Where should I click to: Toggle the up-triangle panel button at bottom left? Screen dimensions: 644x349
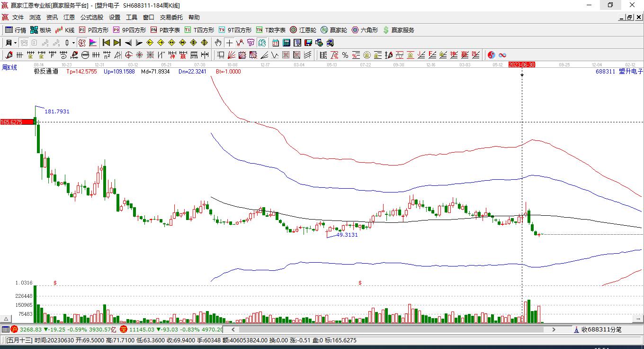click(x=6, y=319)
